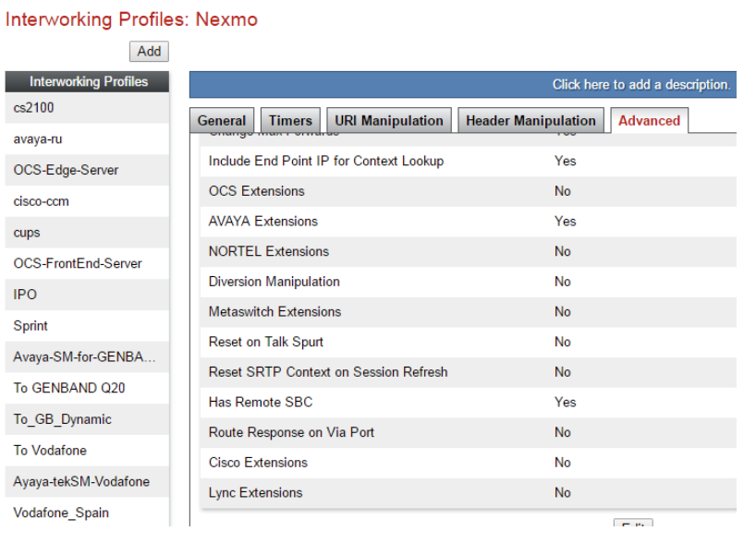The height and width of the screenshot is (543, 756).
Task: Click the Cisco Extensions label
Action: coord(258,463)
